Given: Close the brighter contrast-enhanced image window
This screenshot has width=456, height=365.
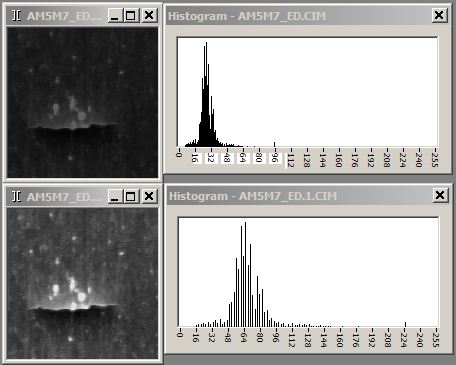Looking at the screenshot, I should point(149,197).
